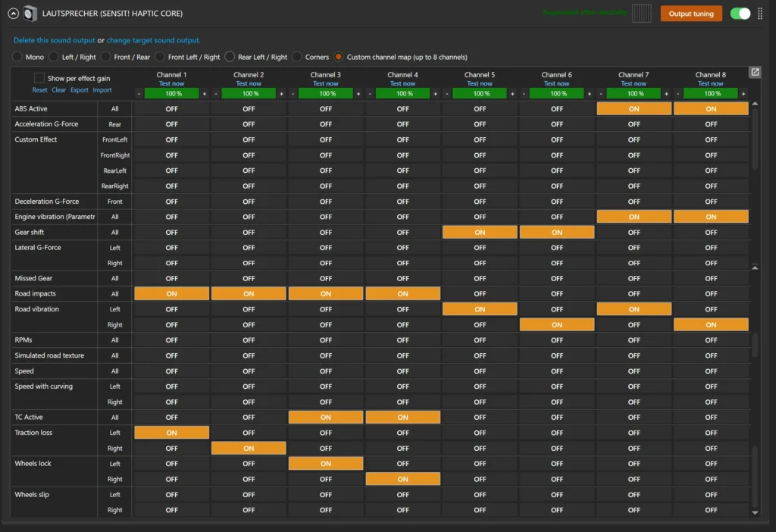The width and height of the screenshot is (776, 532).
Task: Select the Mono channel layout
Action: pos(17,57)
